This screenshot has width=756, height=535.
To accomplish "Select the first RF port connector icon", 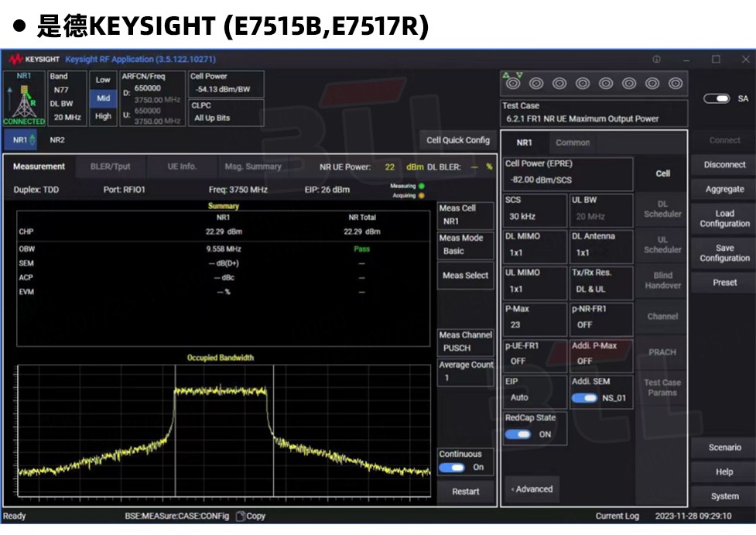I will [x=513, y=84].
